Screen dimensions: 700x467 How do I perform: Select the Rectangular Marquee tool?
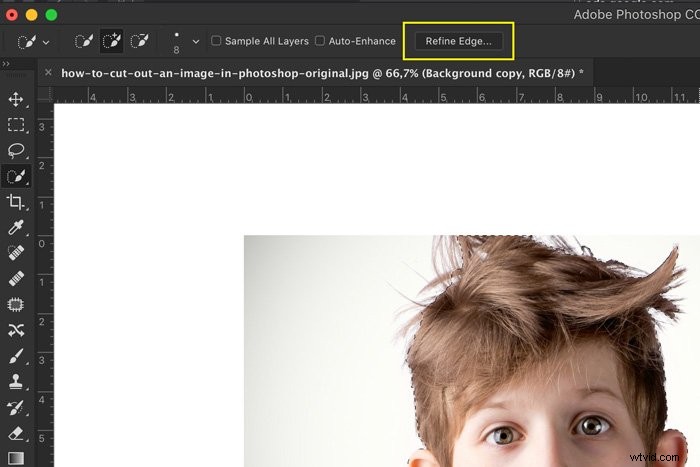16,125
